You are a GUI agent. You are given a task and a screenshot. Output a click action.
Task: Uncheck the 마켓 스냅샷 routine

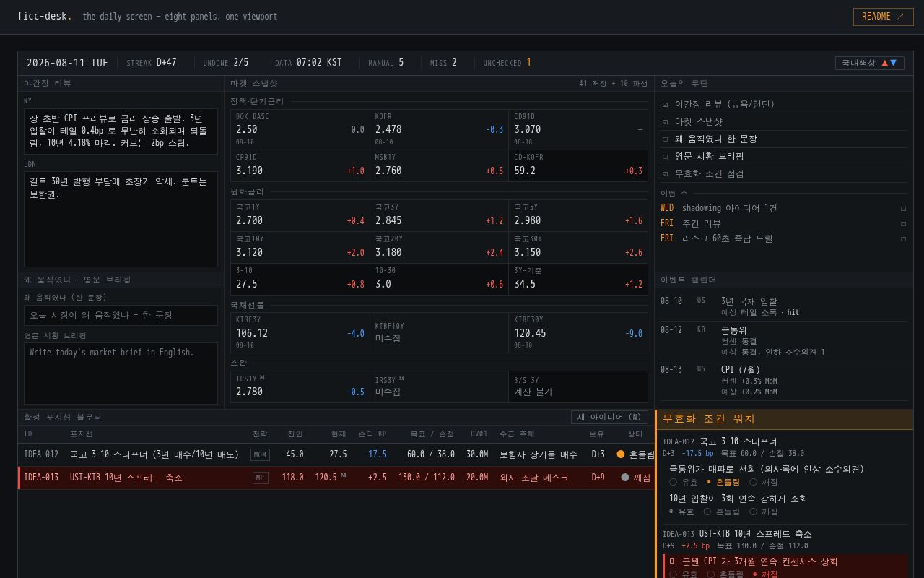click(x=665, y=121)
